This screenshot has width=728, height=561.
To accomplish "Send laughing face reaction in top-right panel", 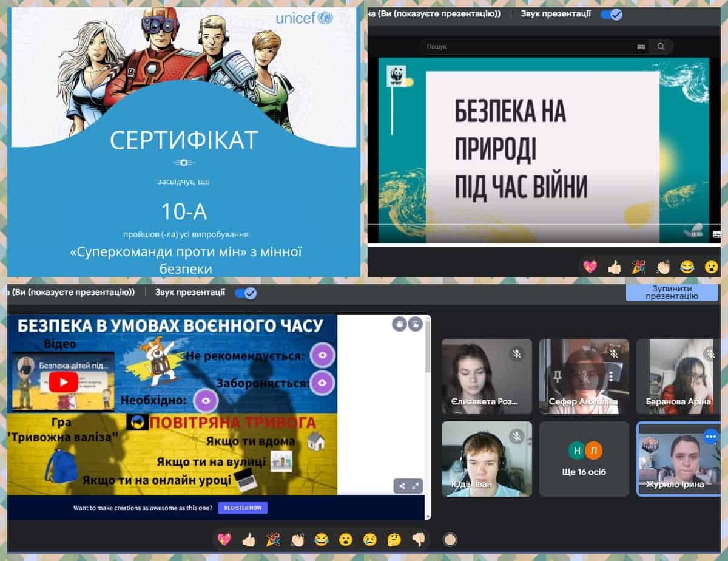I will [687, 267].
